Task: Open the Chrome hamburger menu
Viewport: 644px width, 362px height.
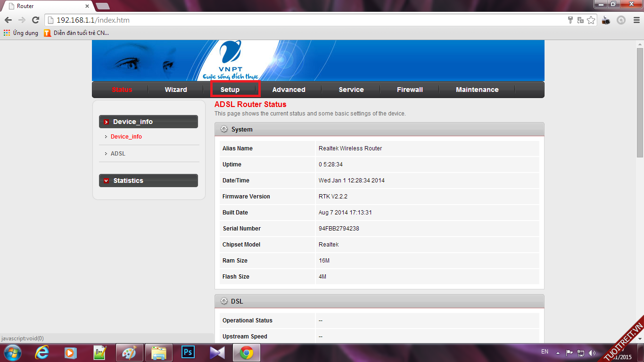Action: pyautogui.click(x=635, y=20)
